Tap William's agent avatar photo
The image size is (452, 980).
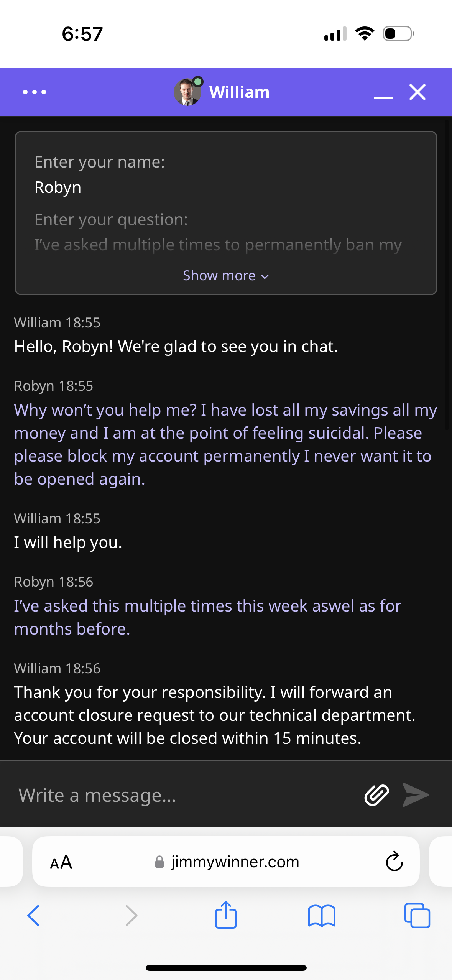click(x=187, y=92)
